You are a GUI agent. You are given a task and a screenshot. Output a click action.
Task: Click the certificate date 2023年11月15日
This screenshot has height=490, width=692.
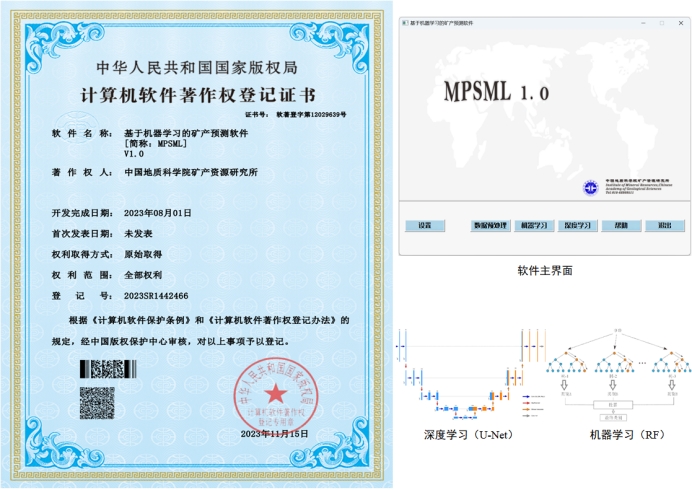coord(275,433)
